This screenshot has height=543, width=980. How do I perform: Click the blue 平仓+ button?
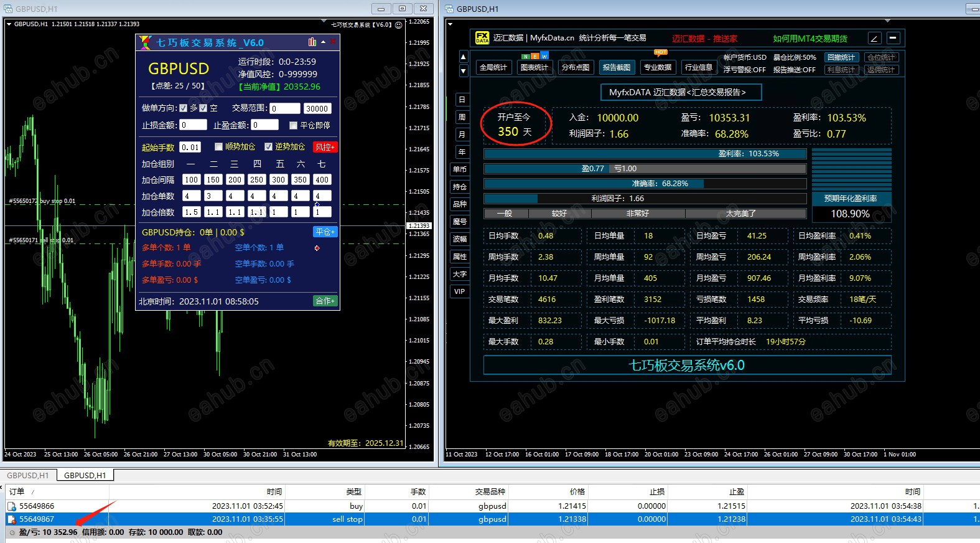(x=325, y=232)
